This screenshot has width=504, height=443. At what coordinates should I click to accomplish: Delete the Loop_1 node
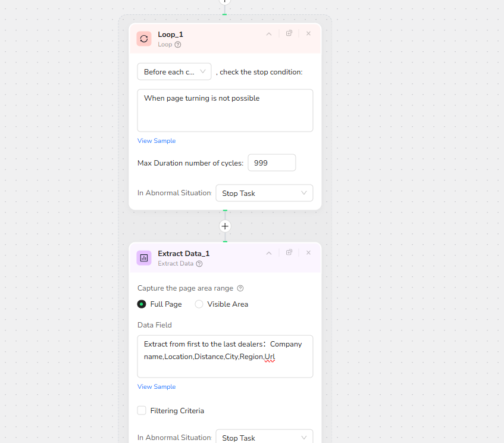[308, 34]
